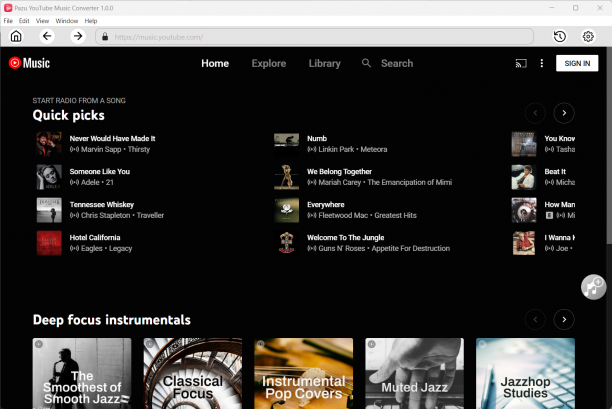Open the Mariah Carey artist link
Screen dimensions: 612x409
(340, 182)
